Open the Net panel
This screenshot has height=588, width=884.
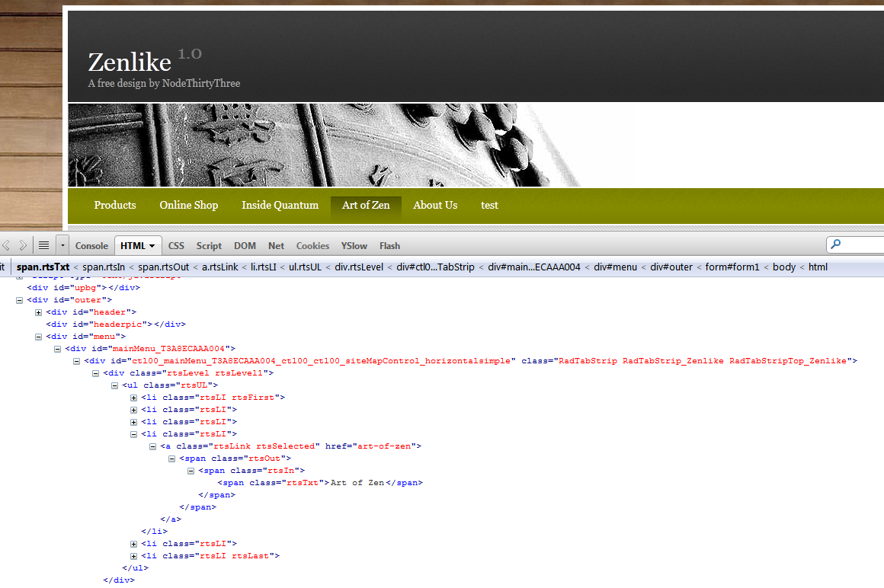276,245
